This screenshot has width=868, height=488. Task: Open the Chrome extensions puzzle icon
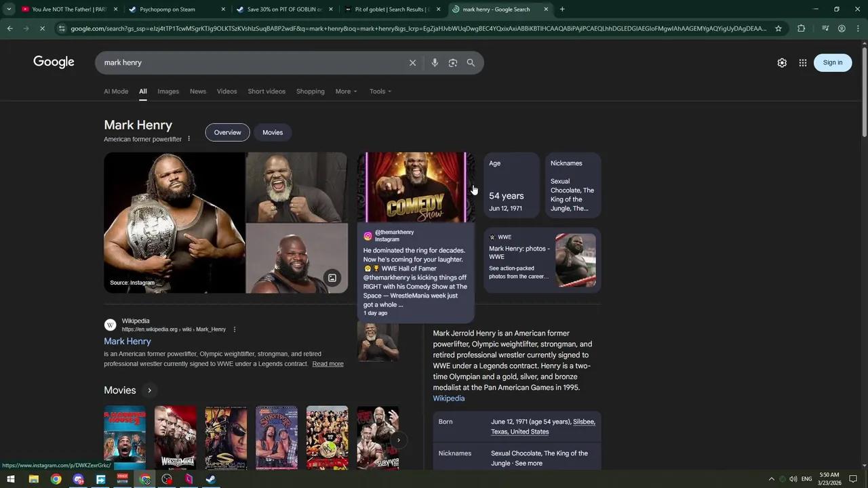802,28
